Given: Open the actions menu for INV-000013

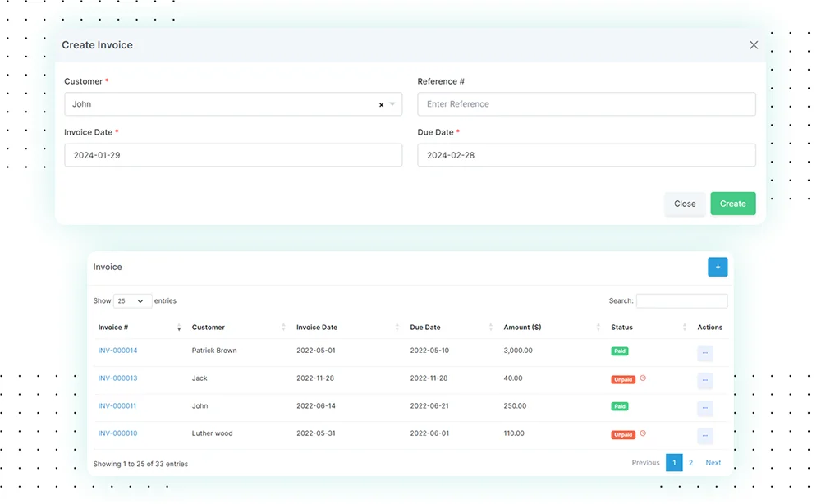Looking at the screenshot, I should (x=704, y=380).
